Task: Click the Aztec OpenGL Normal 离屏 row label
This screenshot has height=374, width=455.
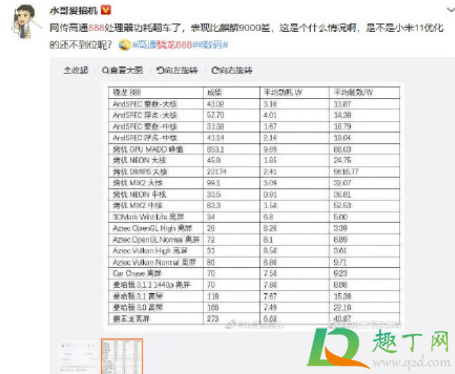Action: point(156,240)
